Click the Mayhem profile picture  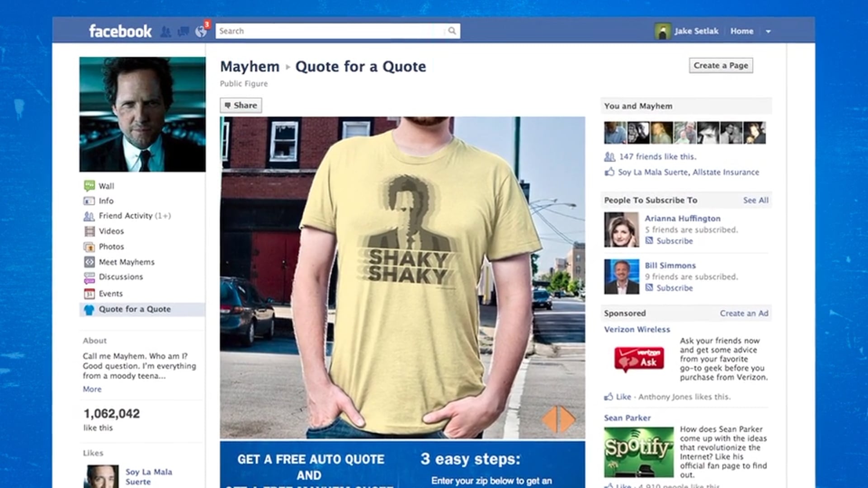tap(142, 114)
